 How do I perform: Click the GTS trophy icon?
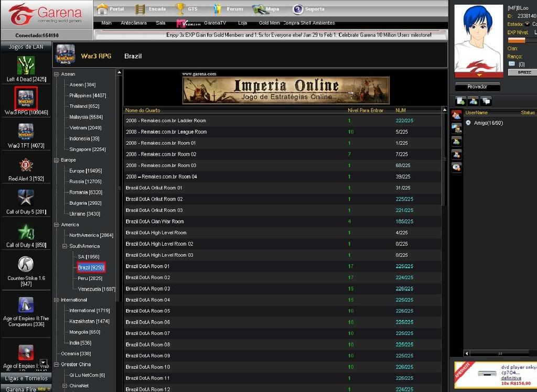180,9
